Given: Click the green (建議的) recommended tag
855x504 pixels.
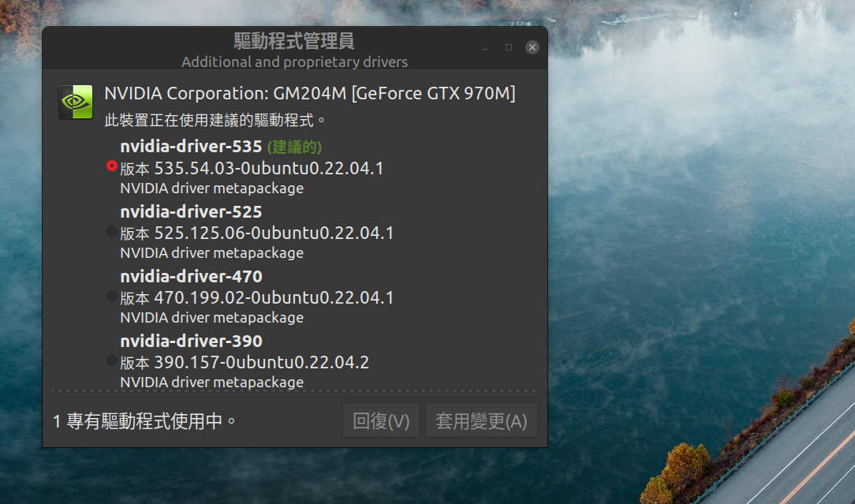Looking at the screenshot, I should pyautogui.click(x=294, y=147).
